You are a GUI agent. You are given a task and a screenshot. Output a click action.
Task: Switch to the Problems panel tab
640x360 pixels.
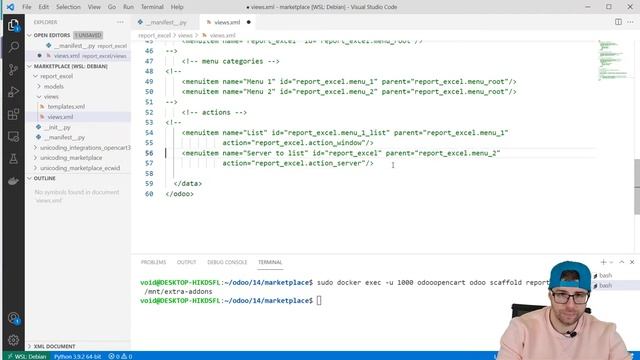(x=153, y=262)
